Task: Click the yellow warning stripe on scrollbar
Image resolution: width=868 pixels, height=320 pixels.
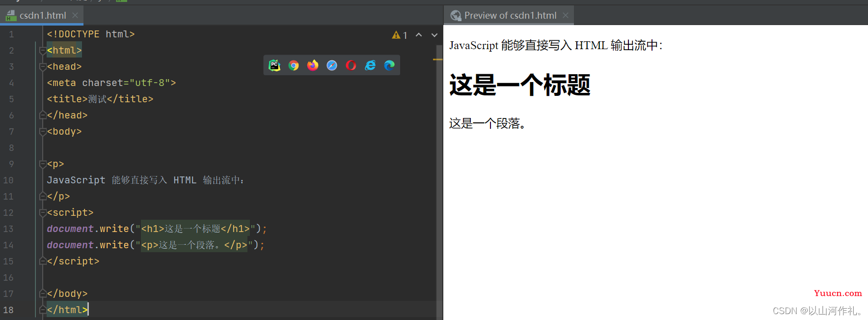Action: pos(437,59)
